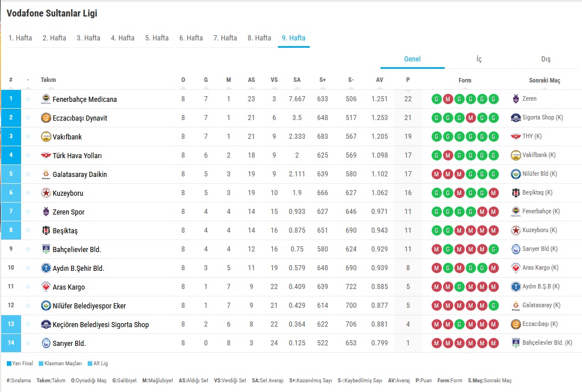The image size is (582, 392).
Task: Click Eczacıbaşı Dynavit set average 3.5
Action: pos(297,118)
